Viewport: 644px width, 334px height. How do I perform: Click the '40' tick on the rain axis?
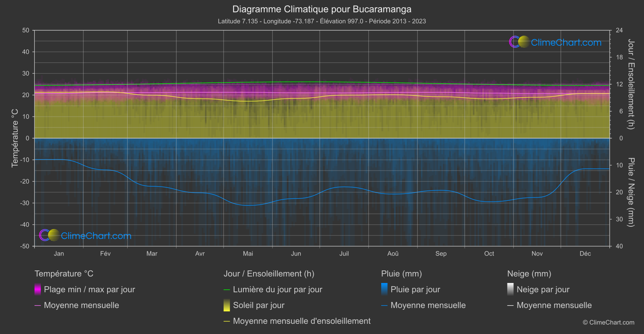[x=619, y=246]
